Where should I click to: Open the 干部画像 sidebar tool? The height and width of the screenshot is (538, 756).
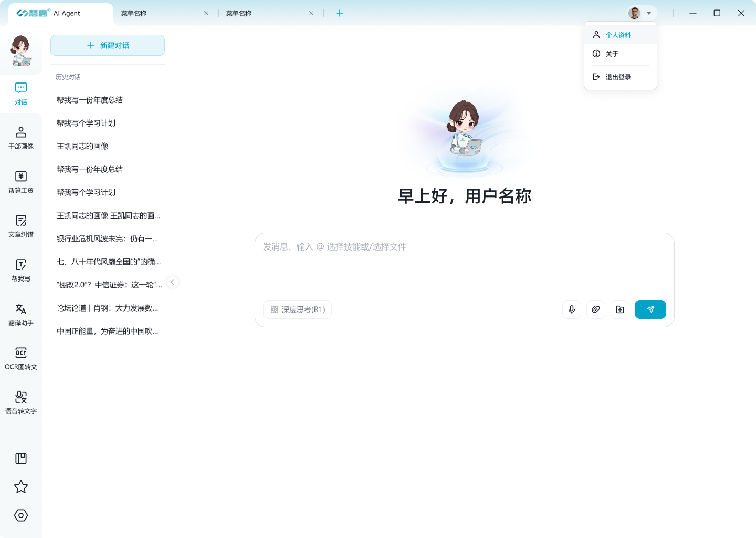coord(20,137)
